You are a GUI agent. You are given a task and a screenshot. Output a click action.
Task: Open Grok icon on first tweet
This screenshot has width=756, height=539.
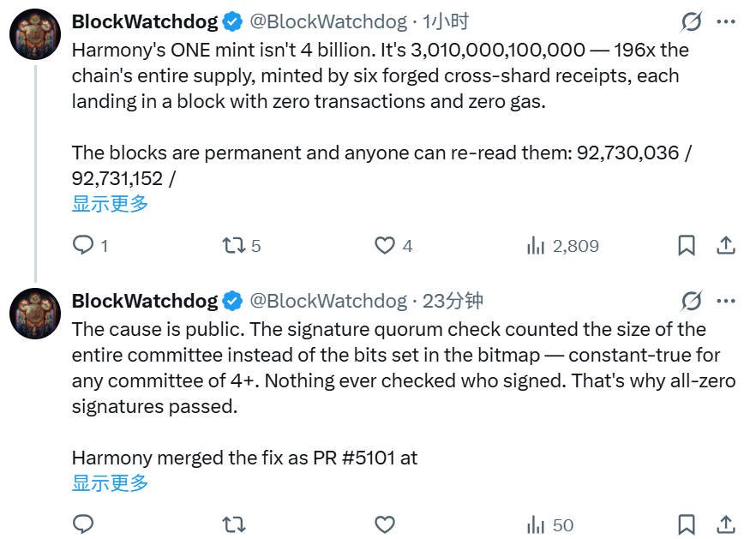tap(692, 21)
